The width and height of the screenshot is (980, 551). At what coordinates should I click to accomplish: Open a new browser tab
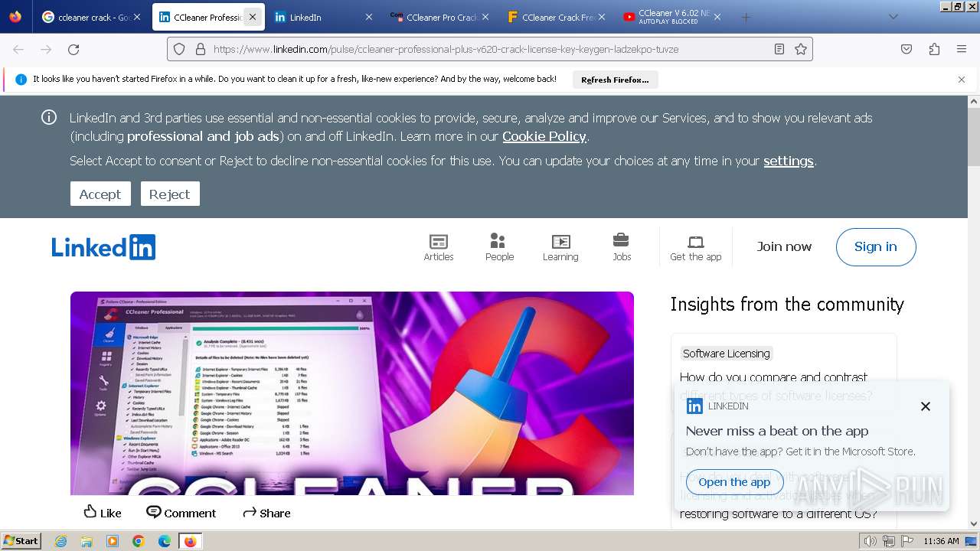(746, 17)
